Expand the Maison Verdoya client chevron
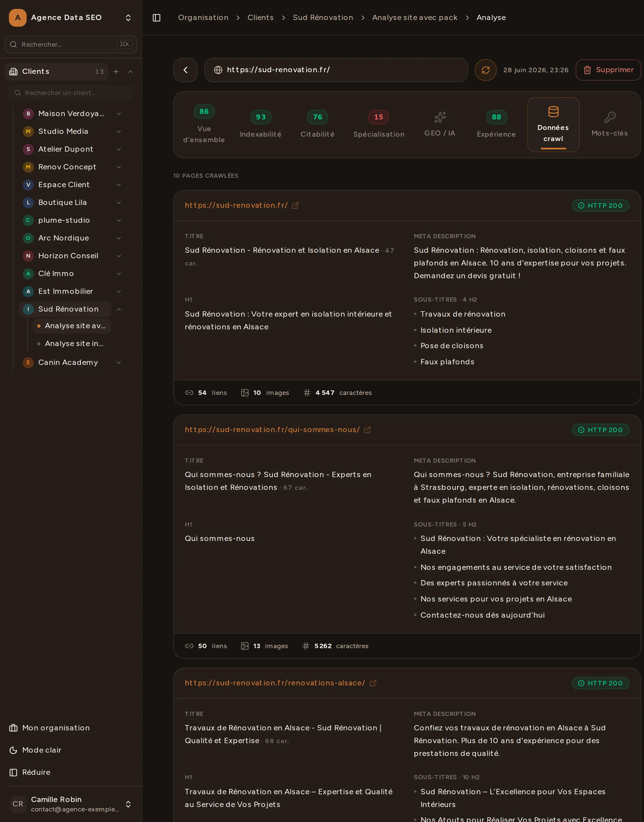This screenshot has width=644, height=822. 119,114
